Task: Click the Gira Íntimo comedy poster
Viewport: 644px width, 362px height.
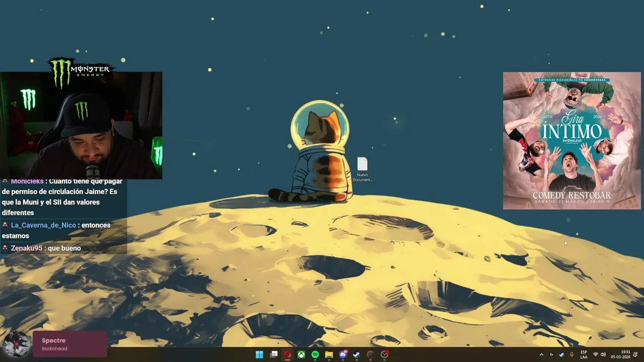Action: click(x=572, y=141)
